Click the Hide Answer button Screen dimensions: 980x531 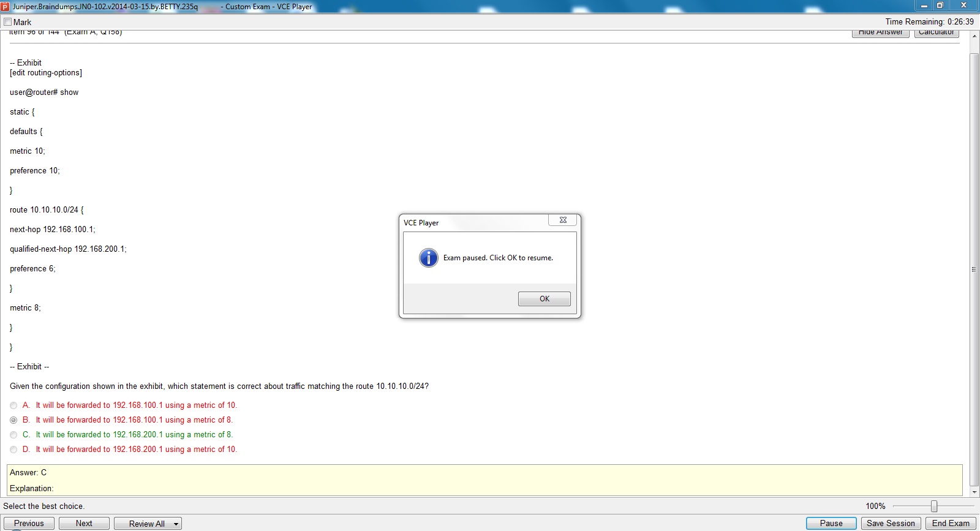point(880,33)
